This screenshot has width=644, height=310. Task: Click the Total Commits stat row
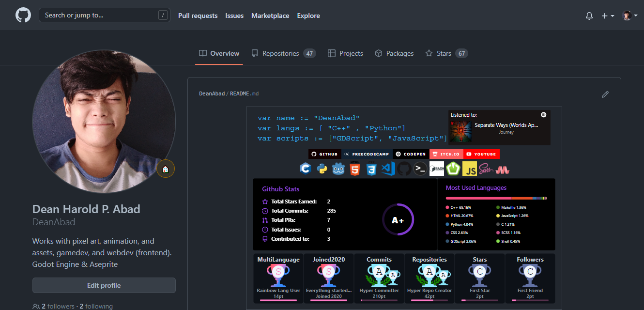299,211
